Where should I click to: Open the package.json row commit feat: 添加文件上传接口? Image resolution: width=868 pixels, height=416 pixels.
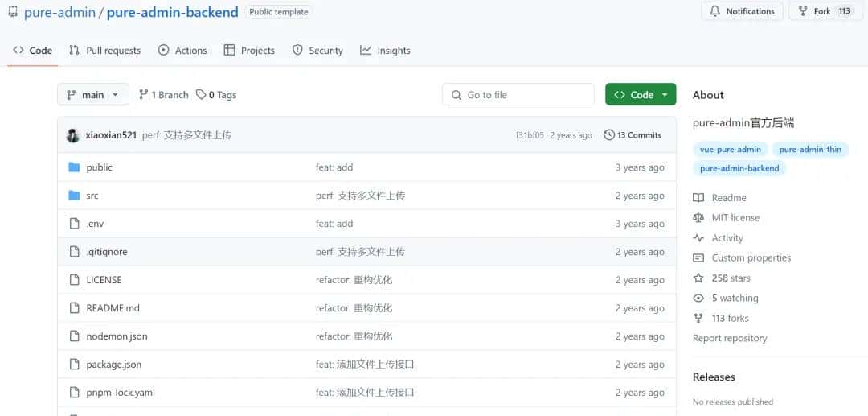[x=366, y=365]
